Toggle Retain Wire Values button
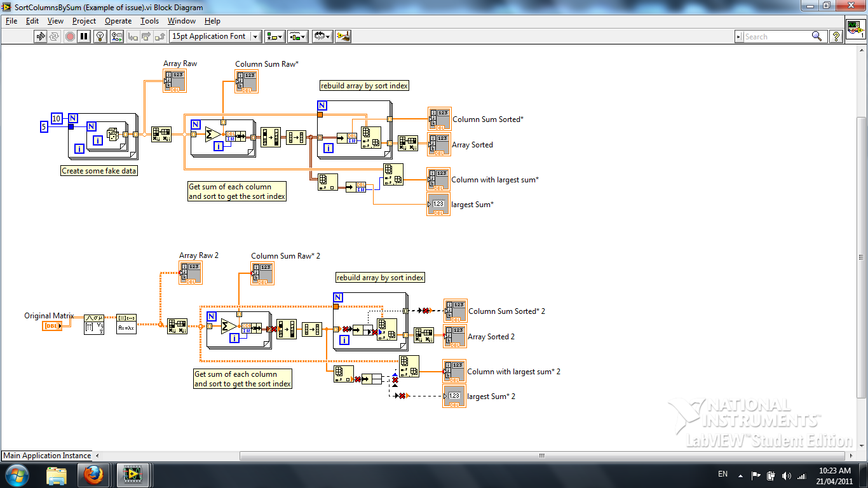The image size is (868, 488). (117, 36)
